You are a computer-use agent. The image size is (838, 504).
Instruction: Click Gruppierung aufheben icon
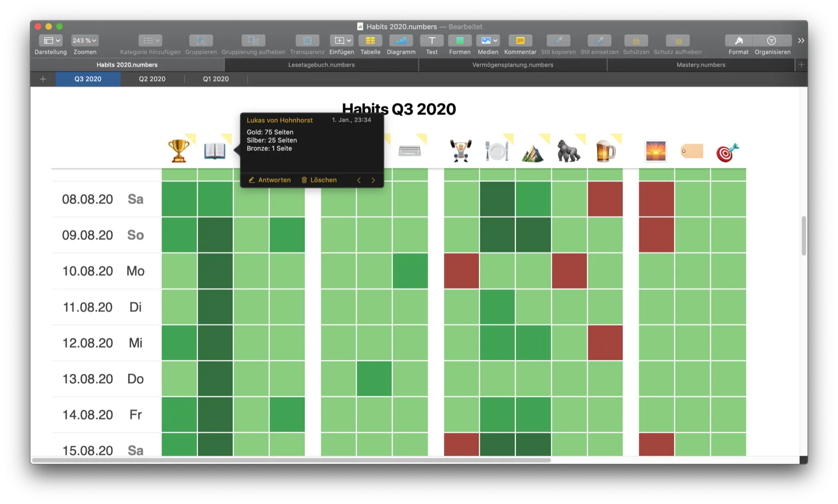tap(253, 40)
